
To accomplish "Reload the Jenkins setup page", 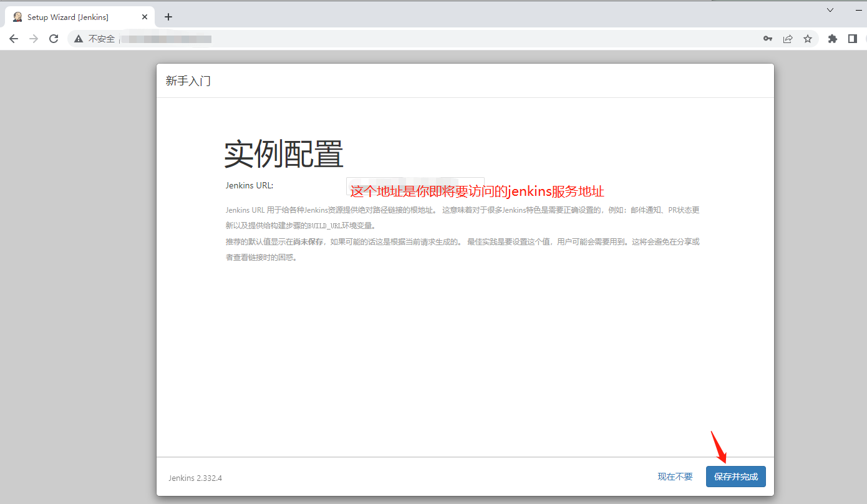I will click(54, 39).
